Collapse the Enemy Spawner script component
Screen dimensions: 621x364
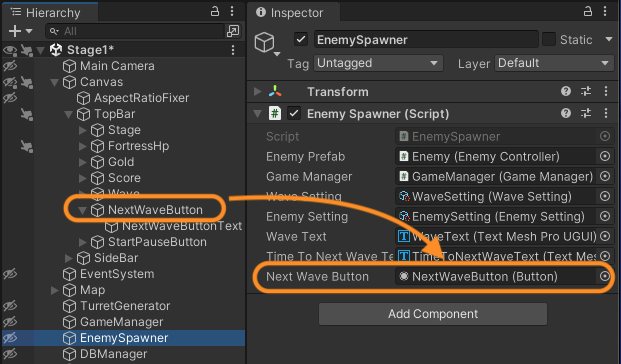pyautogui.click(x=257, y=114)
